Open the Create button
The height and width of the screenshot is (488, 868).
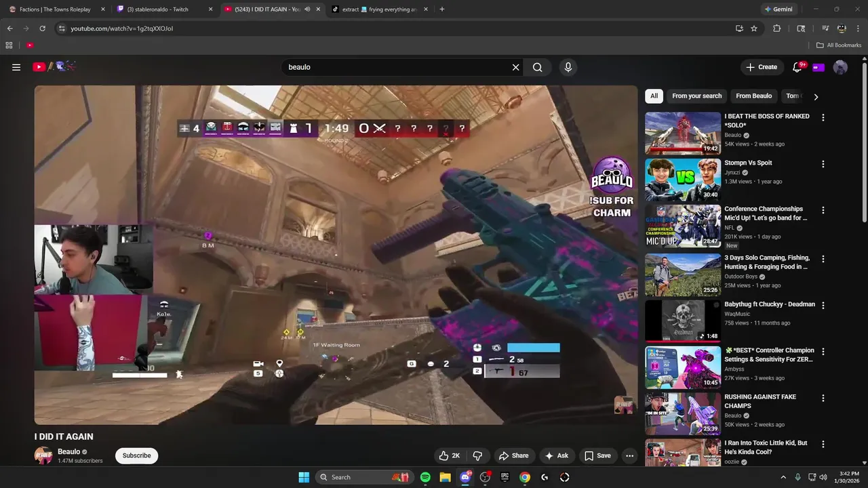tap(762, 67)
